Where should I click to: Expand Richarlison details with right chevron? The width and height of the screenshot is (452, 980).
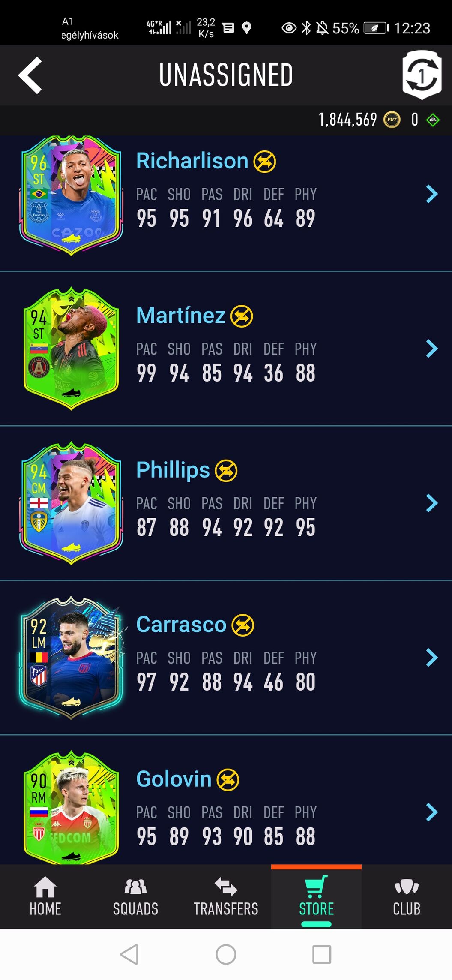431,194
